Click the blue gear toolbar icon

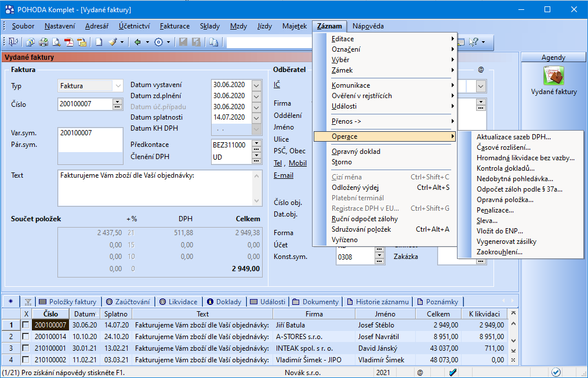point(159,42)
